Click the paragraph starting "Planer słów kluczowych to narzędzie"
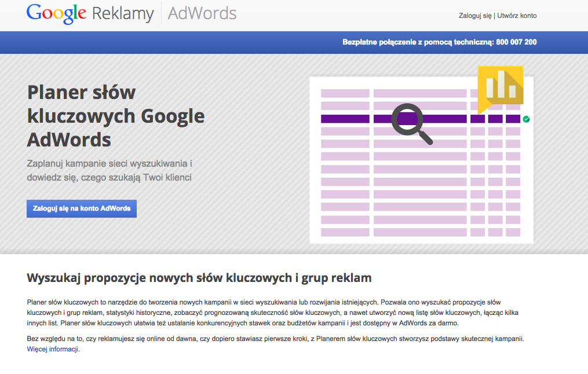Image resolution: width=588 pixels, height=374 pixels. [272, 313]
